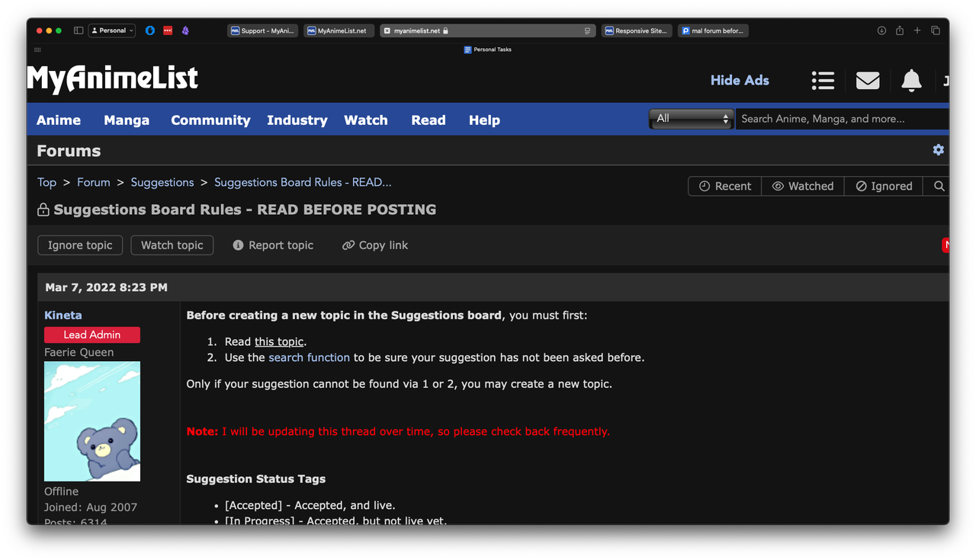Click the Forums page heading
Image resolution: width=976 pixels, height=560 pixels.
[69, 151]
